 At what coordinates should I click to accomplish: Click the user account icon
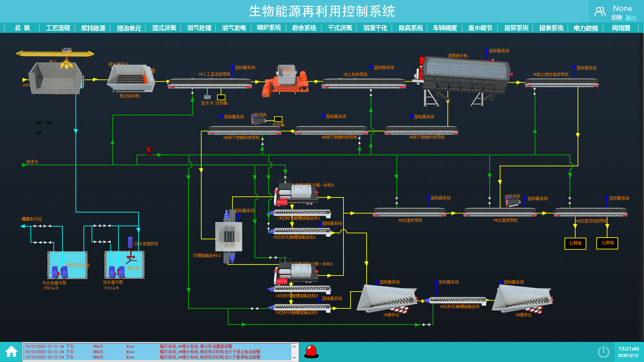[x=600, y=12]
